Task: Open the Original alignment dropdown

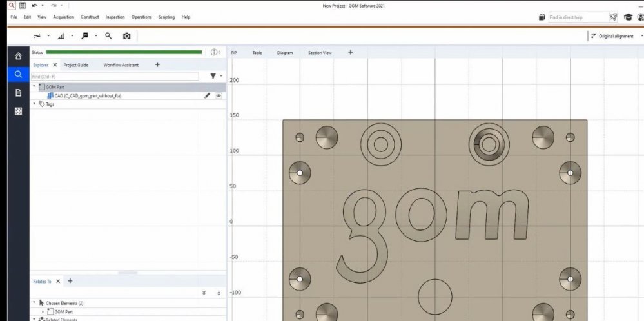Action: coord(617,36)
